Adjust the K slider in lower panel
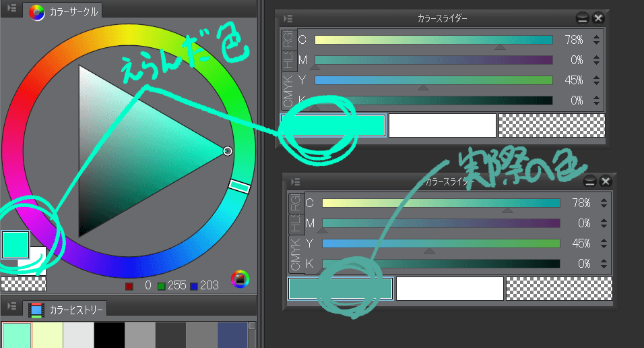This screenshot has height=348, width=644. coord(441,264)
